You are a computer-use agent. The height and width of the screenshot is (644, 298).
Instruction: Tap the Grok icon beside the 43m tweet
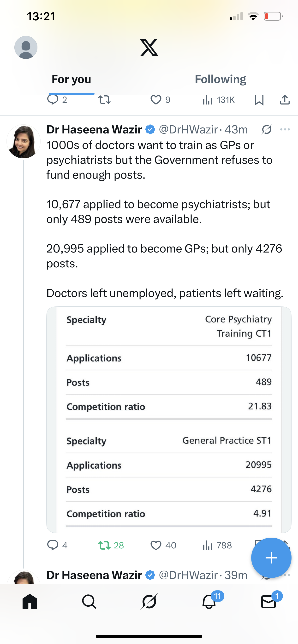point(266,130)
